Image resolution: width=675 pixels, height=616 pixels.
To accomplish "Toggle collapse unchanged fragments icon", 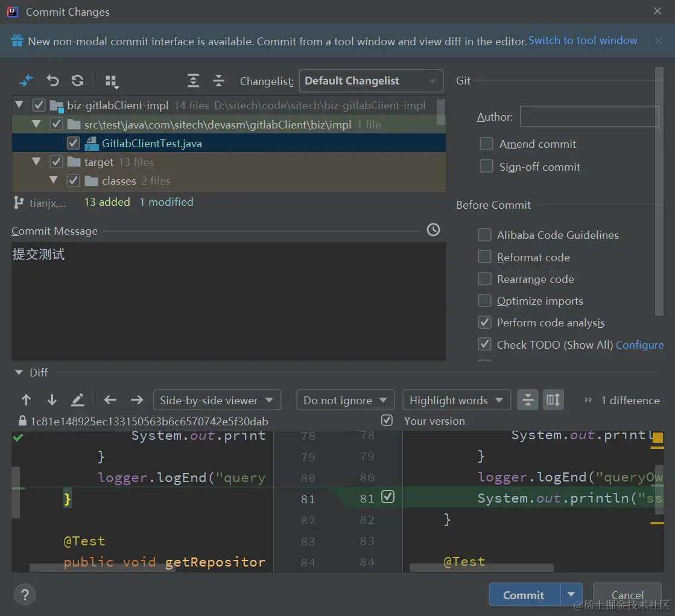I will (528, 400).
